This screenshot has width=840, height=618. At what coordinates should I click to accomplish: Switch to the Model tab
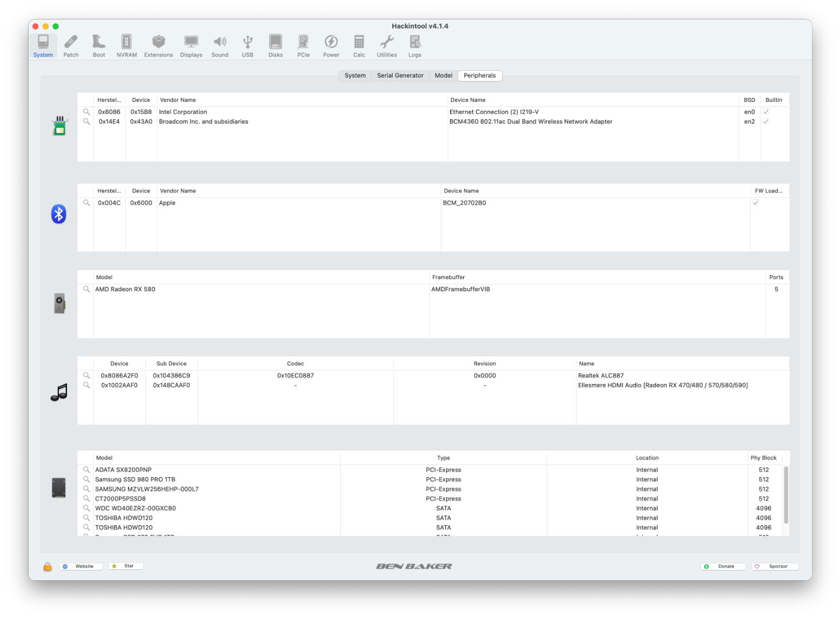click(443, 76)
